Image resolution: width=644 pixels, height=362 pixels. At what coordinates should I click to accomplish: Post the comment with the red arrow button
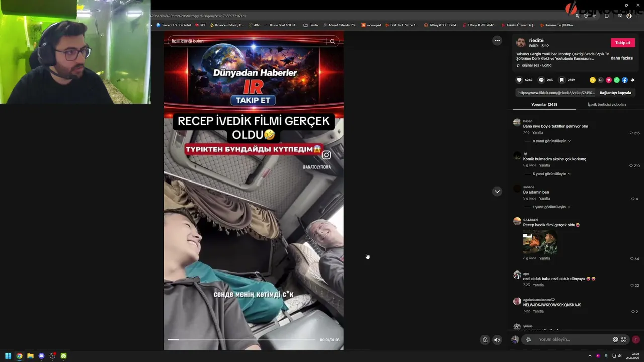tap(636, 340)
